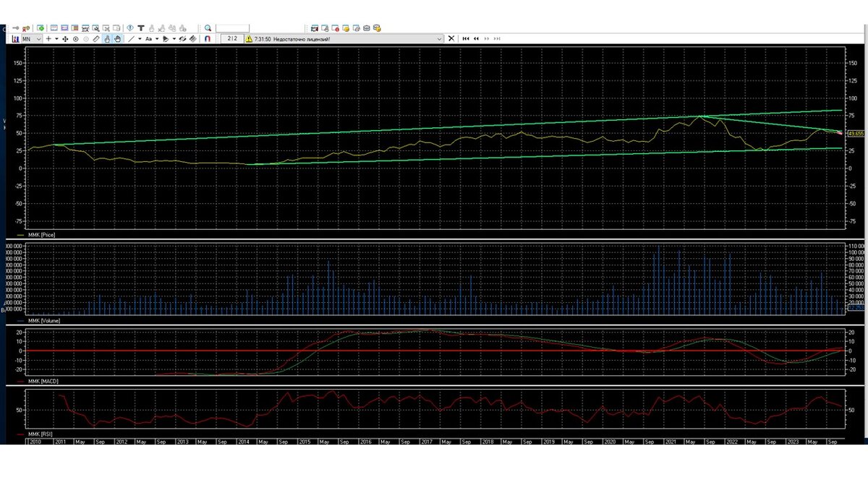Click first window icon in top toolbar group

tap(54, 28)
